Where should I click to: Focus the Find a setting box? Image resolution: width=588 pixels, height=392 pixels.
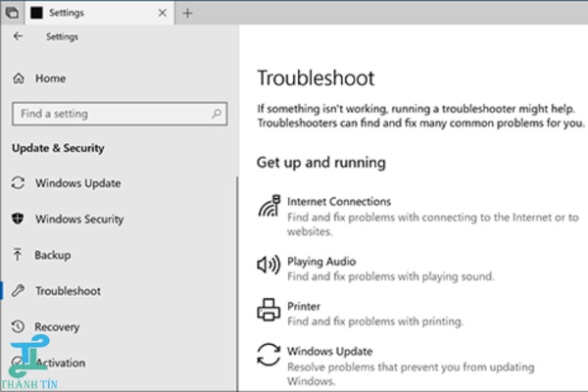click(120, 114)
